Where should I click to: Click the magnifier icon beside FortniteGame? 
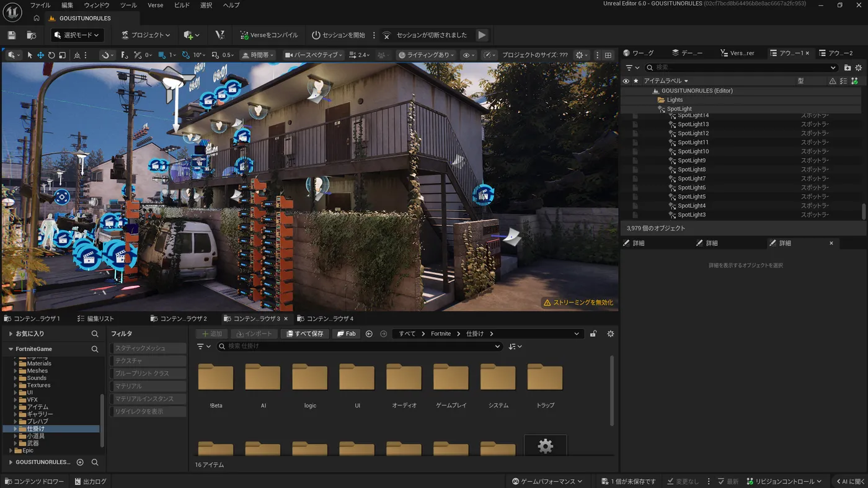point(95,349)
